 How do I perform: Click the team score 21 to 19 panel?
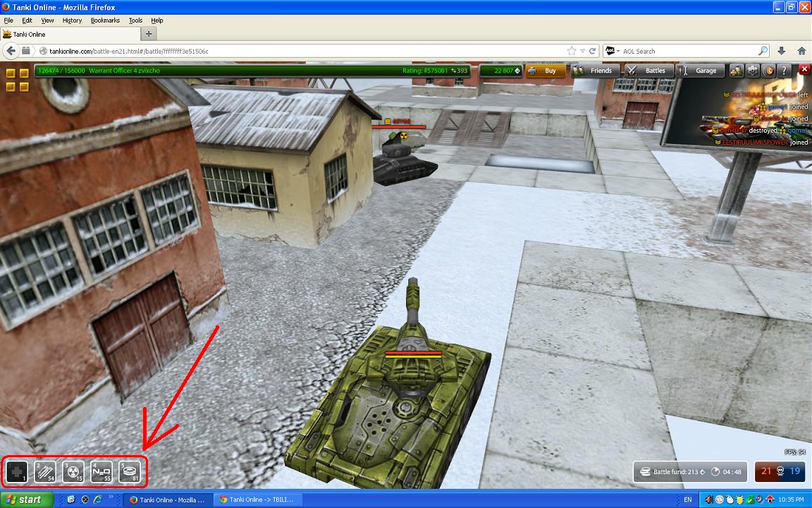[x=780, y=472]
